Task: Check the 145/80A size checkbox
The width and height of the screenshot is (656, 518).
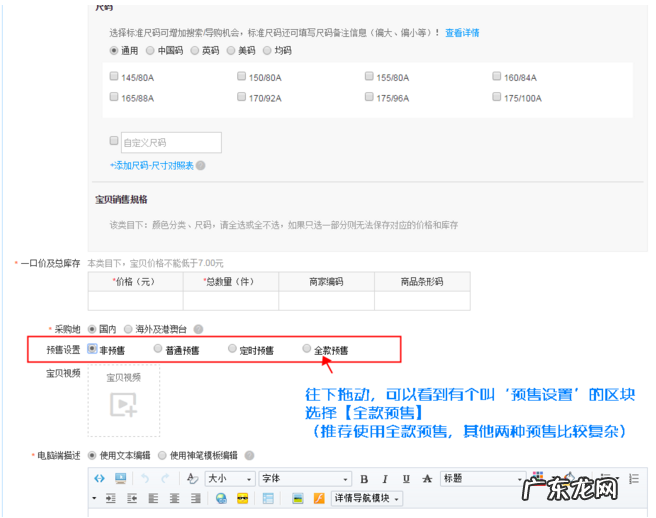Action: click(114, 76)
